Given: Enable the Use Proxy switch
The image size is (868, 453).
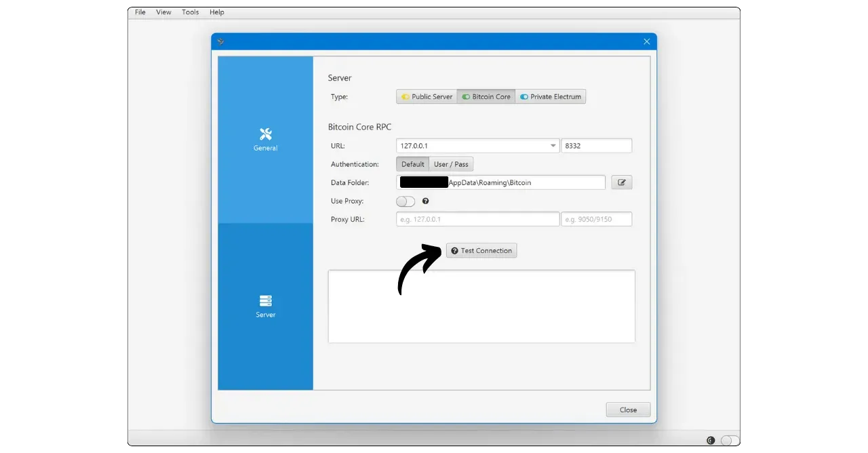Looking at the screenshot, I should (406, 201).
